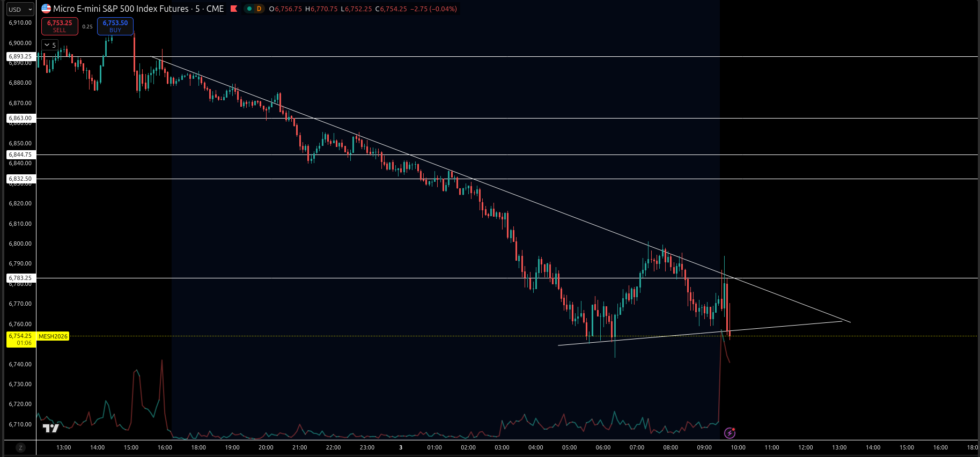The height and width of the screenshot is (457, 980).
Task: Select the 6,893.25 horizontal line price label
Action: [x=20, y=56]
